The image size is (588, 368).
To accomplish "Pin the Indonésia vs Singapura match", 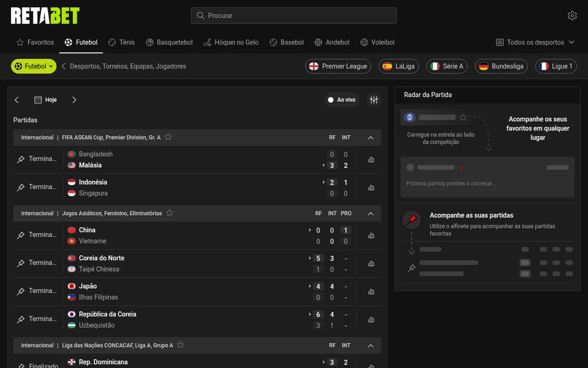I will [21, 188].
